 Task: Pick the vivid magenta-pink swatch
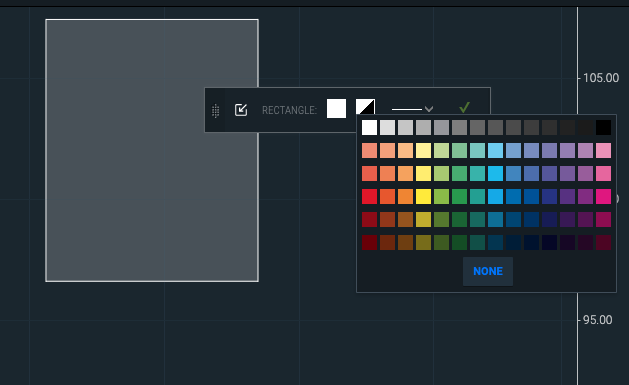click(603, 197)
